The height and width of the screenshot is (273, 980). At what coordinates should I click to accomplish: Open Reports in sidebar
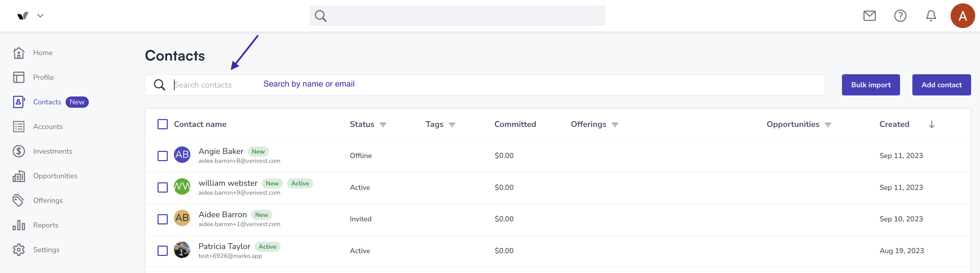46,225
